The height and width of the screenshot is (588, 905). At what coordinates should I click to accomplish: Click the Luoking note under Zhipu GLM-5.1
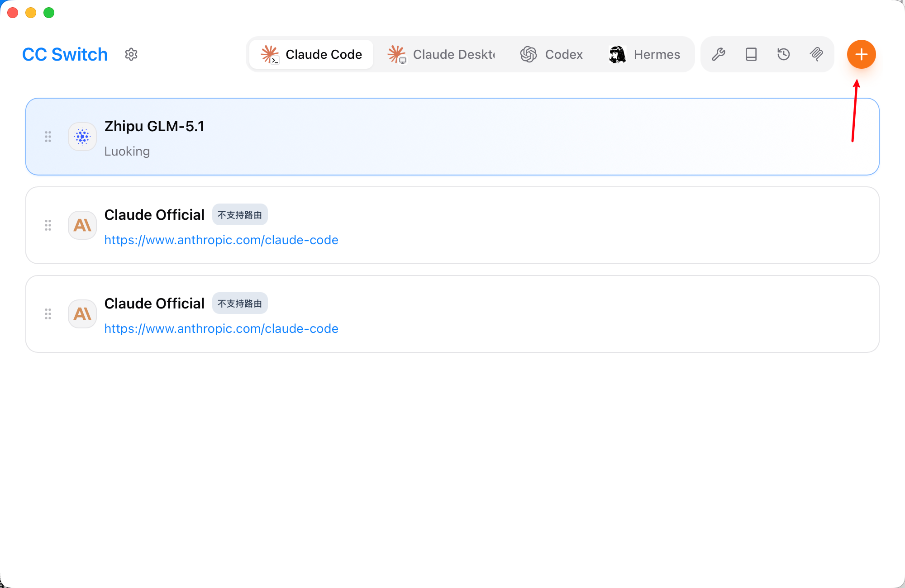coord(127,151)
